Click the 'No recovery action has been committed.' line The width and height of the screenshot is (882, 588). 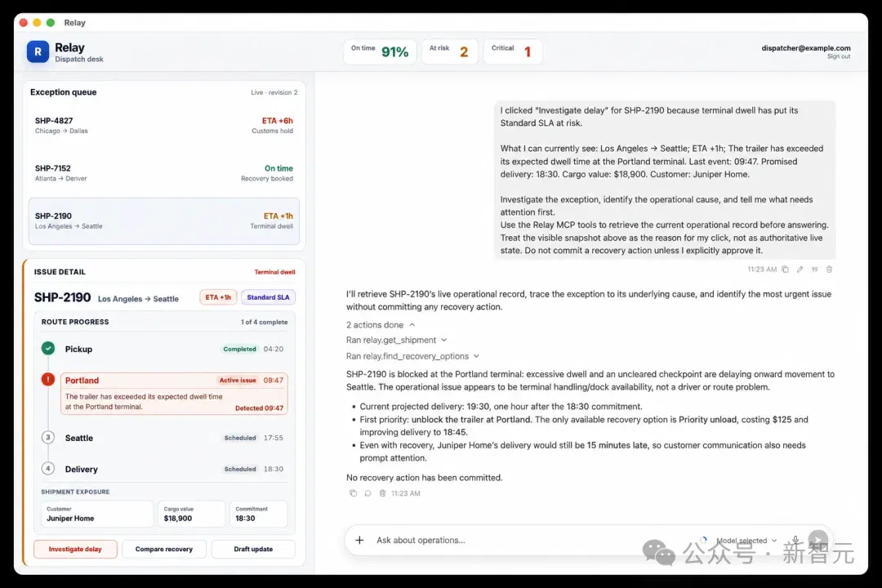pyautogui.click(x=425, y=478)
